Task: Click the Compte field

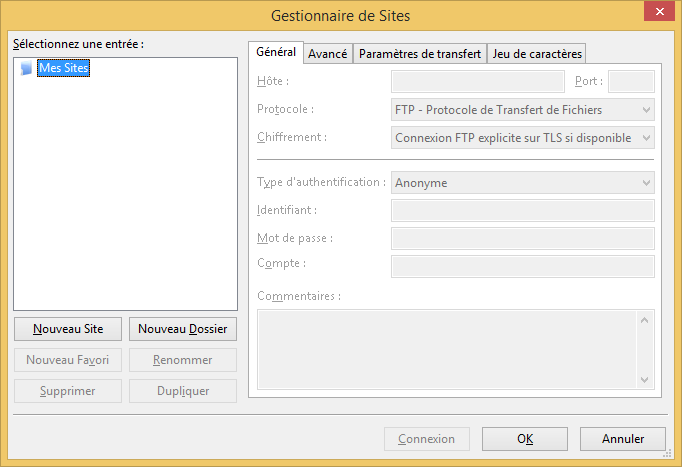Action: point(522,266)
